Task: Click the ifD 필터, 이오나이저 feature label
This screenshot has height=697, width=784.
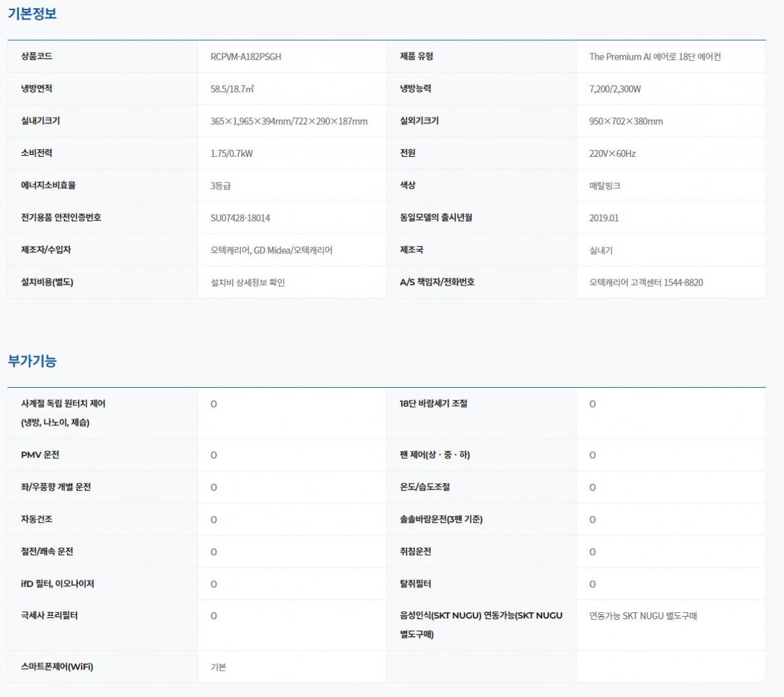Action: coord(57,583)
